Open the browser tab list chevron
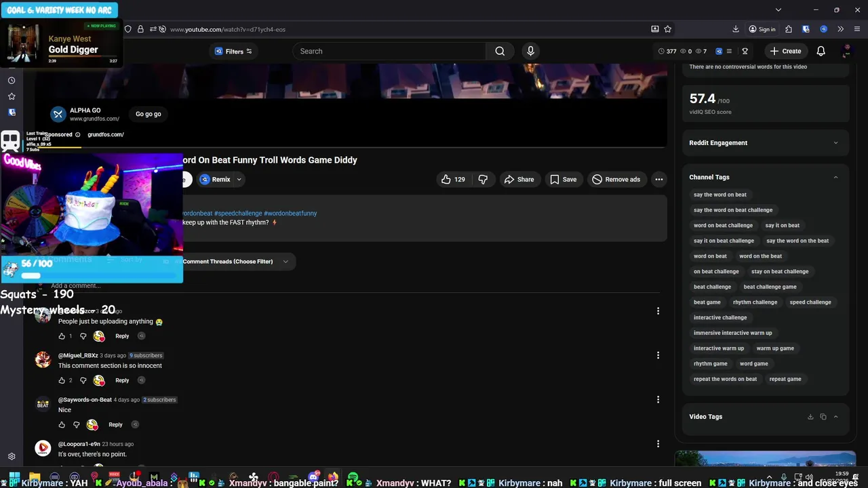Viewport: 868px width, 488px height. tap(778, 10)
